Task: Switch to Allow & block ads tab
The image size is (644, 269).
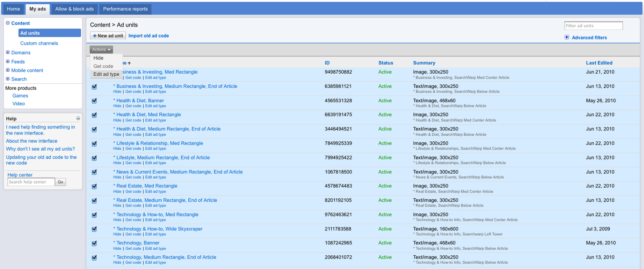Action: point(74,9)
